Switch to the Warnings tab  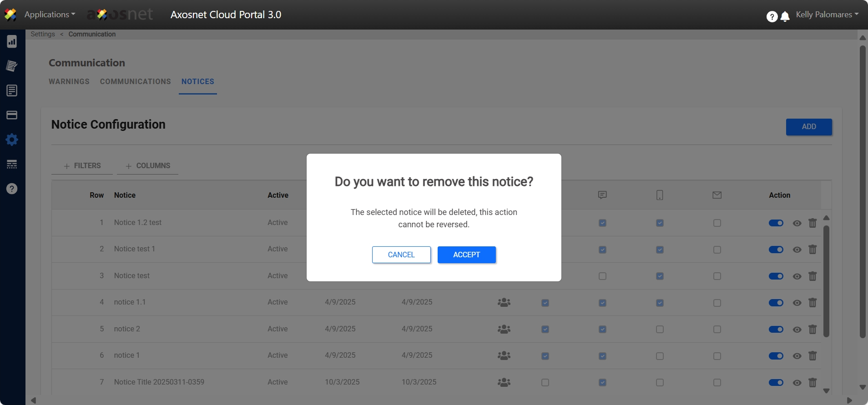[69, 82]
